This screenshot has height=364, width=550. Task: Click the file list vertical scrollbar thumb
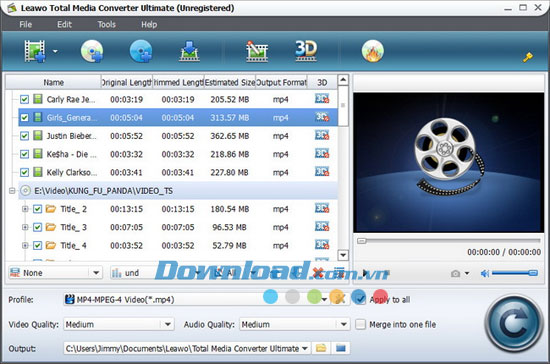pyautogui.click(x=343, y=105)
